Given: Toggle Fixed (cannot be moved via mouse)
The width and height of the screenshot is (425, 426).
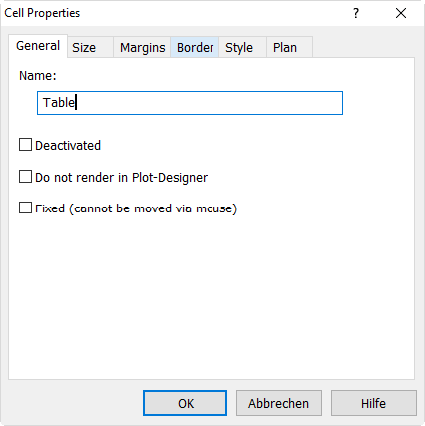Looking at the screenshot, I should (25, 208).
